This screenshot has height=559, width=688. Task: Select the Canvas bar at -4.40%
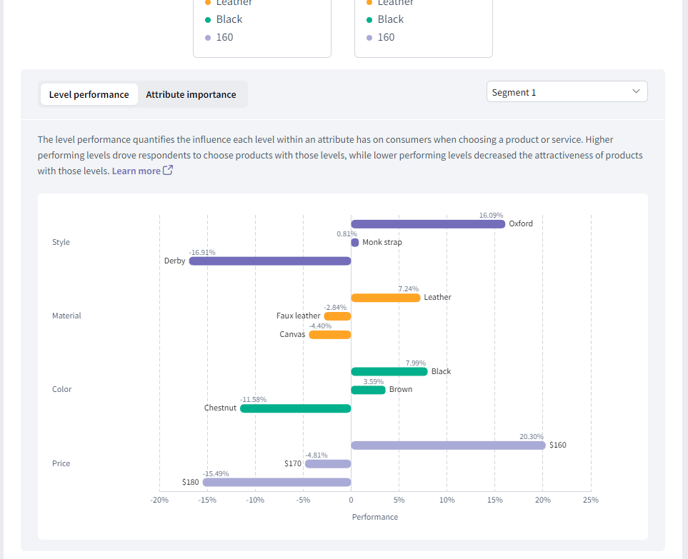click(330, 335)
